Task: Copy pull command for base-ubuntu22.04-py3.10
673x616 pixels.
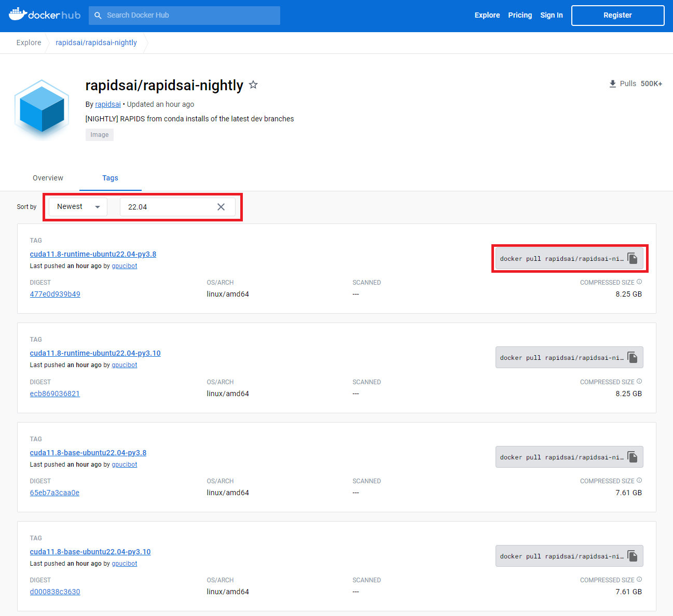Action: (633, 556)
